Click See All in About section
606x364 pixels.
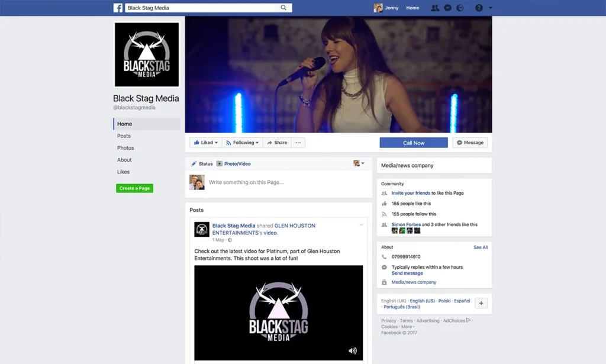(x=481, y=247)
